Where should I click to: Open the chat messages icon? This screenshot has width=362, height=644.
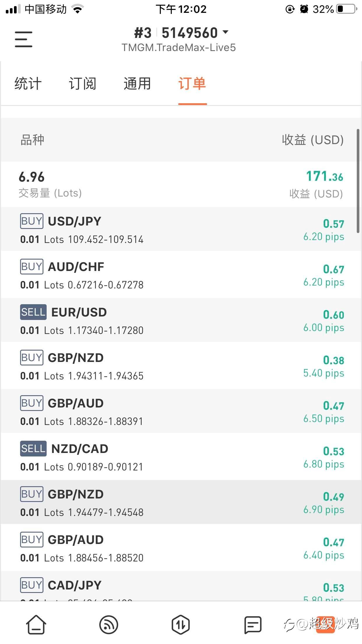click(x=253, y=624)
